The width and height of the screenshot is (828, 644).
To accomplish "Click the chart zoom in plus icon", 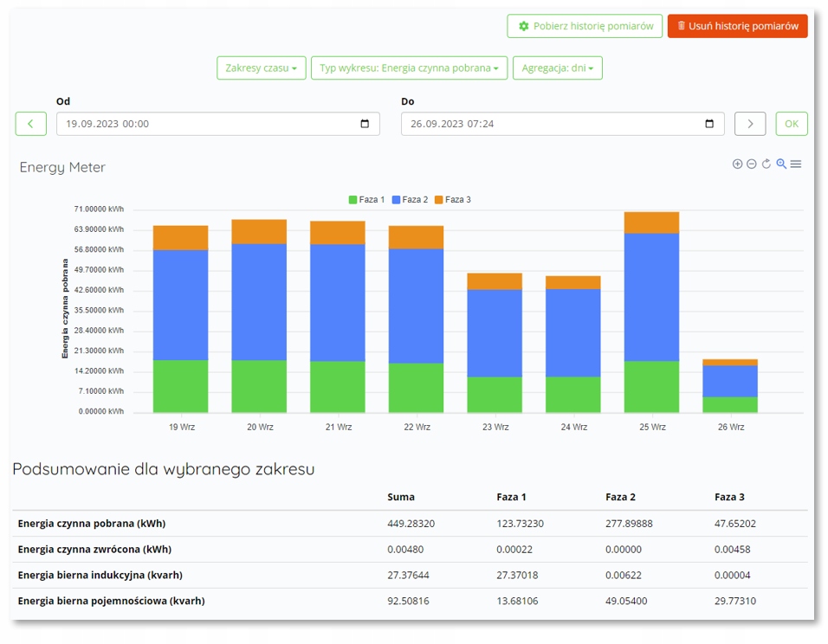I will [x=737, y=164].
